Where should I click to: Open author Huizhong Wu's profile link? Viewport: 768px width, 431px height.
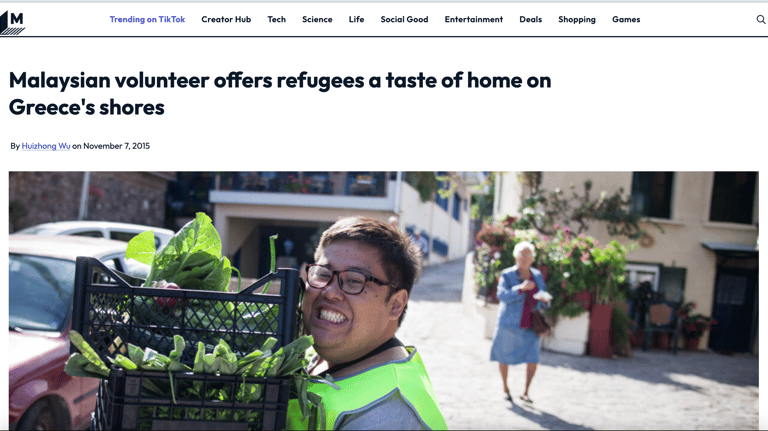pos(46,146)
